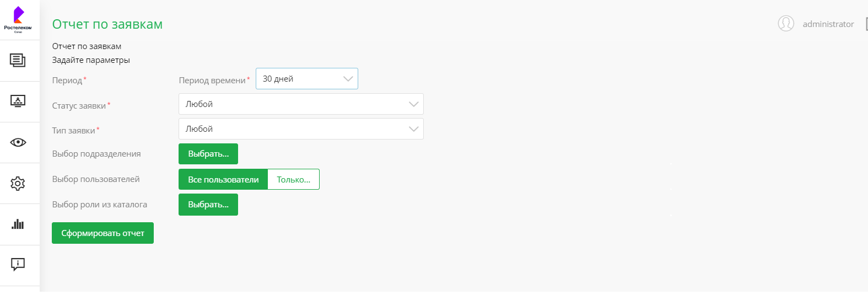Expand the "Статус заявки" dropdown
This screenshot has height=300, width=868.
300,104
